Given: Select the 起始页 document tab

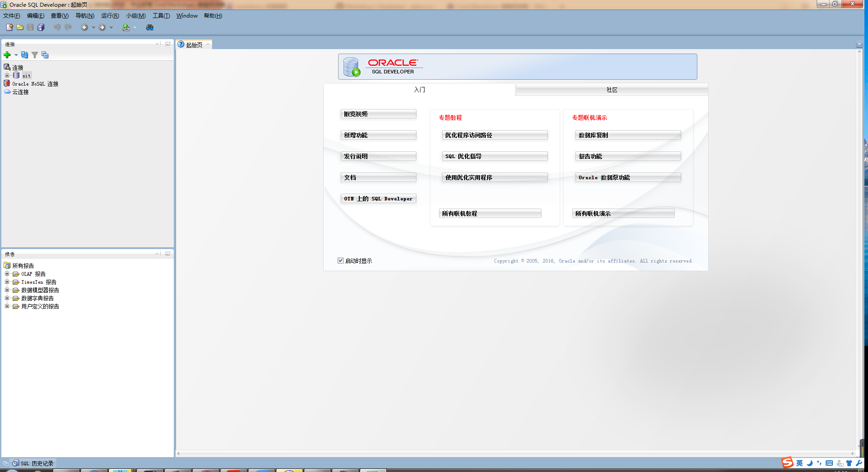Looking at the screenshot, I should 194,45.
